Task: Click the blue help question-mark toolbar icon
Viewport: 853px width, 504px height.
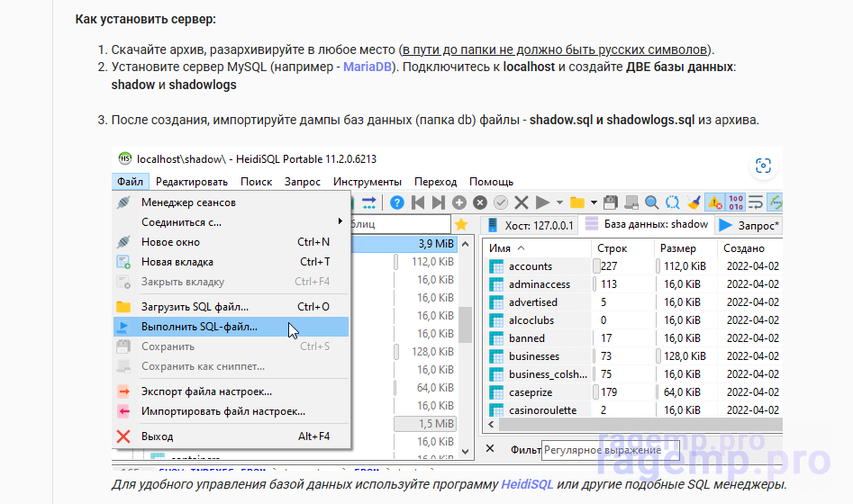Action: (397, 202)
